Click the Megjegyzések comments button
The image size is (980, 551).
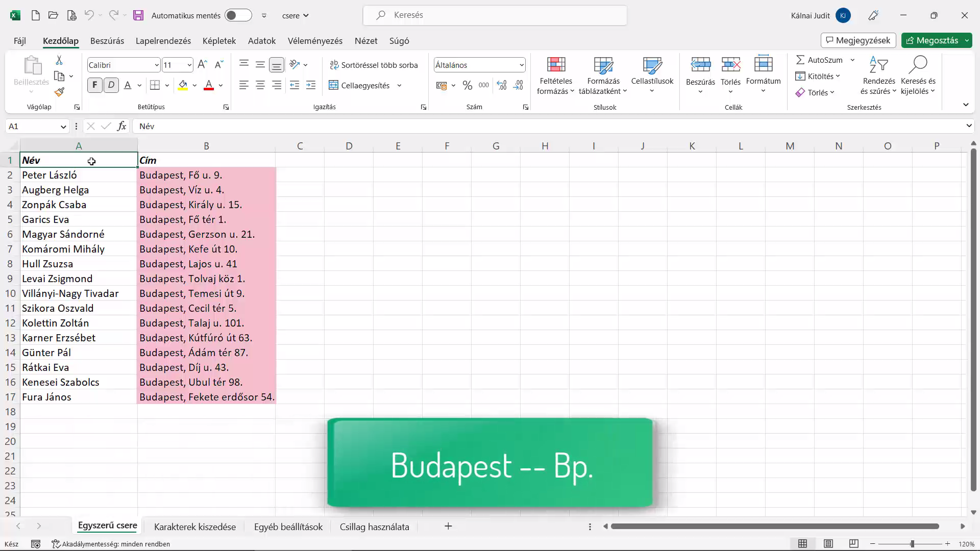[x=859, y=40]
